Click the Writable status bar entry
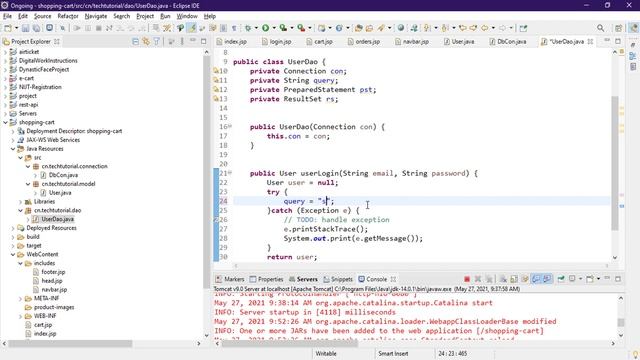Image resolution: width=640 pixels, height=360 pixels. (x=326, y=353)
